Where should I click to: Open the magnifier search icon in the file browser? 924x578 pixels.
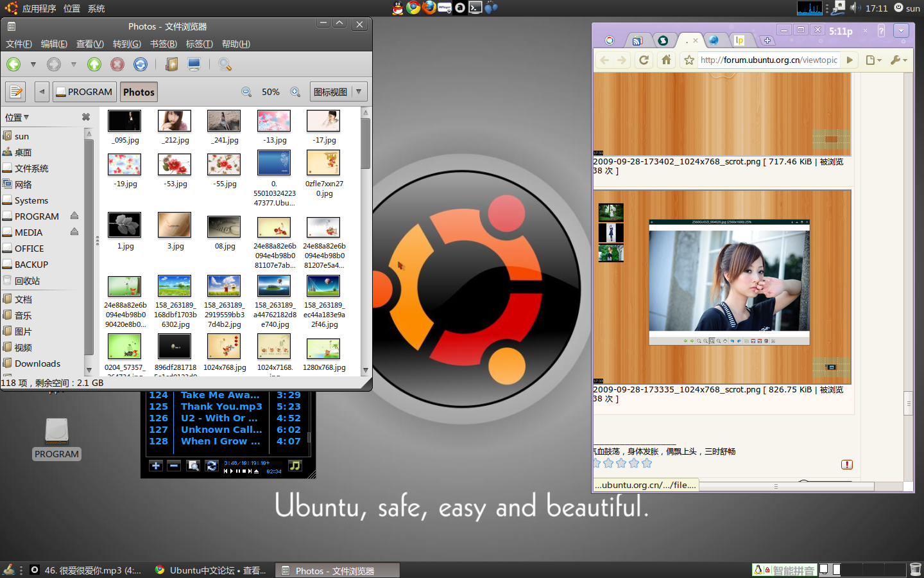pyautogui.click(x=225, y=64)
